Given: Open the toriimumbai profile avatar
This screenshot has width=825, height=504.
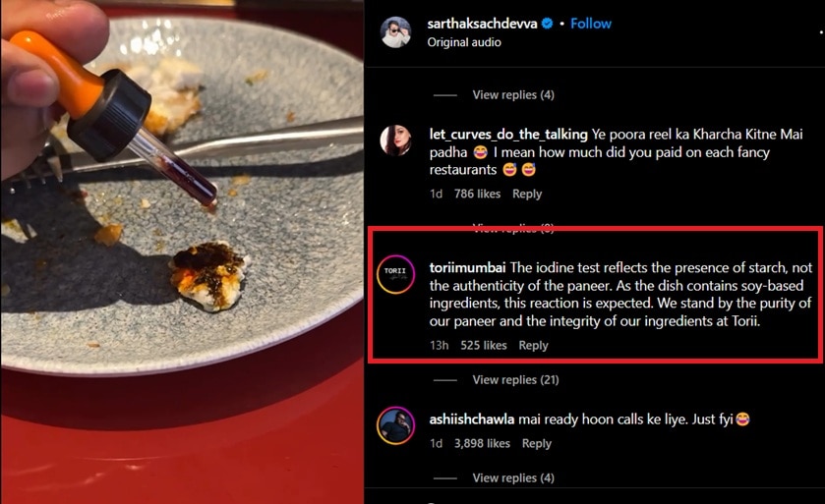Looking at the screenshot, I should [396, 274].
